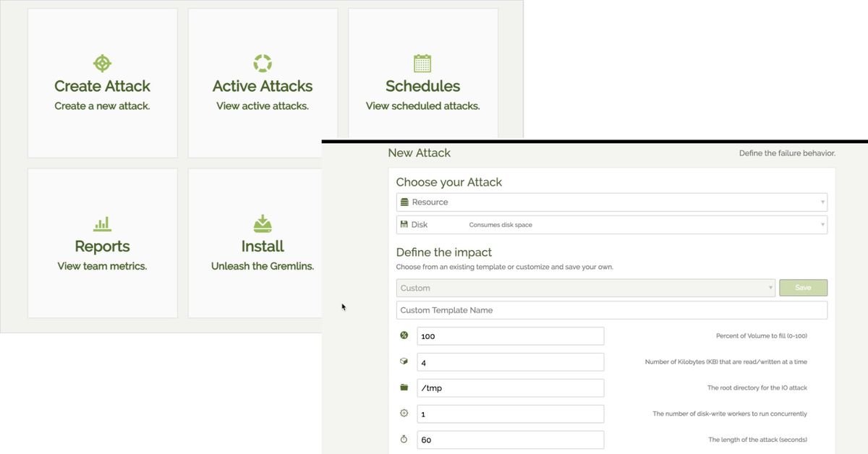Click the Resource stack icon

(x=404, y=202)
